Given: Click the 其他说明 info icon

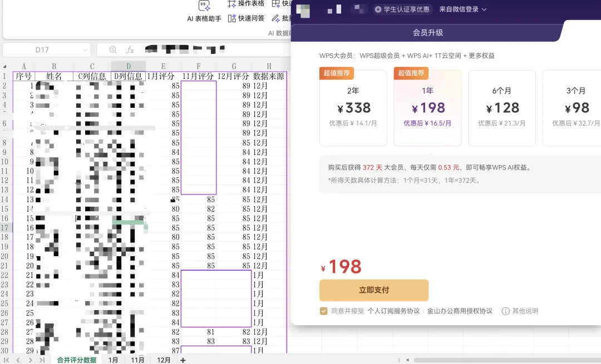Looking at the screenshot, I should click(505, 311).
